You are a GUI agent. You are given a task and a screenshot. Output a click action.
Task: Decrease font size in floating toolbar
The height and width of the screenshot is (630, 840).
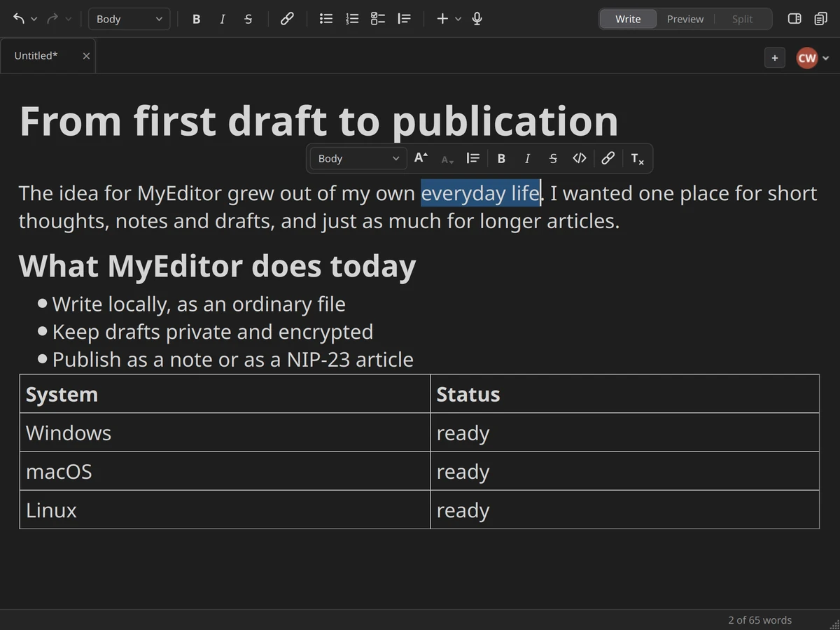(447, 159)
